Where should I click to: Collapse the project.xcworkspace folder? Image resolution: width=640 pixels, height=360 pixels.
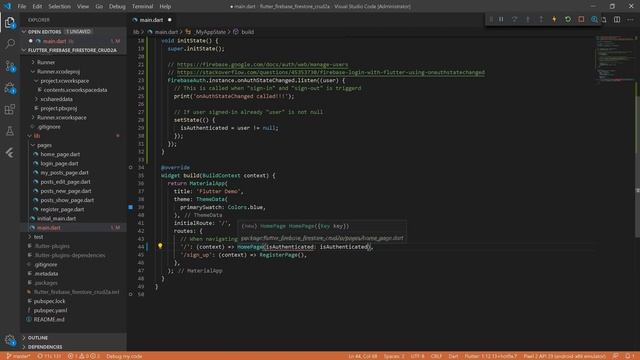pyautogui.click(x=64, y=81)
